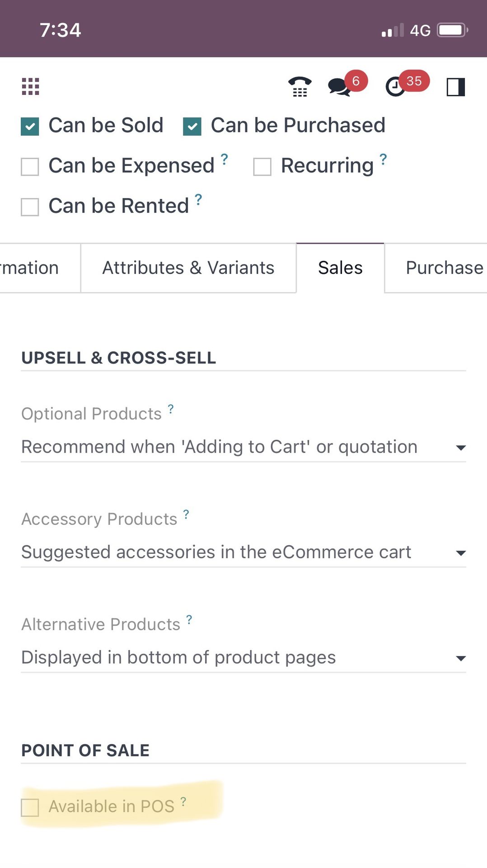
Task: Open the apps grid home menu
Action: coord(30,86)
